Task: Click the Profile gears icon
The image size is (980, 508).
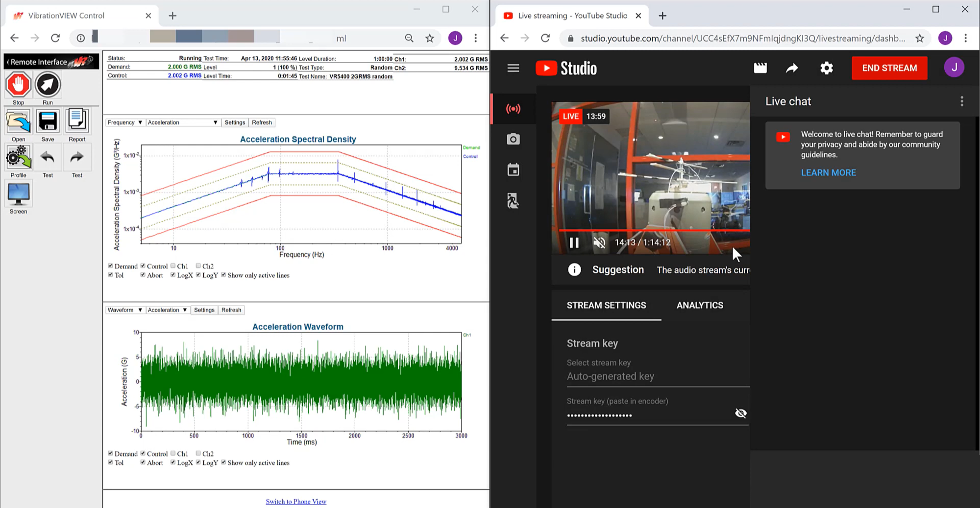Action: coord(18,158)
